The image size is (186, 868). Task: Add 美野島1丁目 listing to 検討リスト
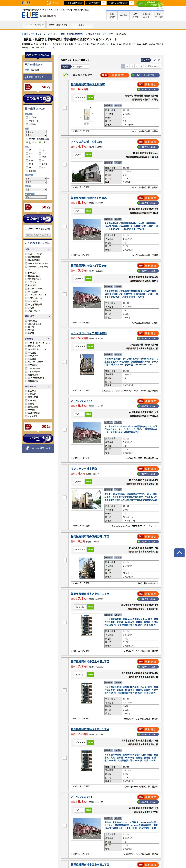click(x=148, y=541)
